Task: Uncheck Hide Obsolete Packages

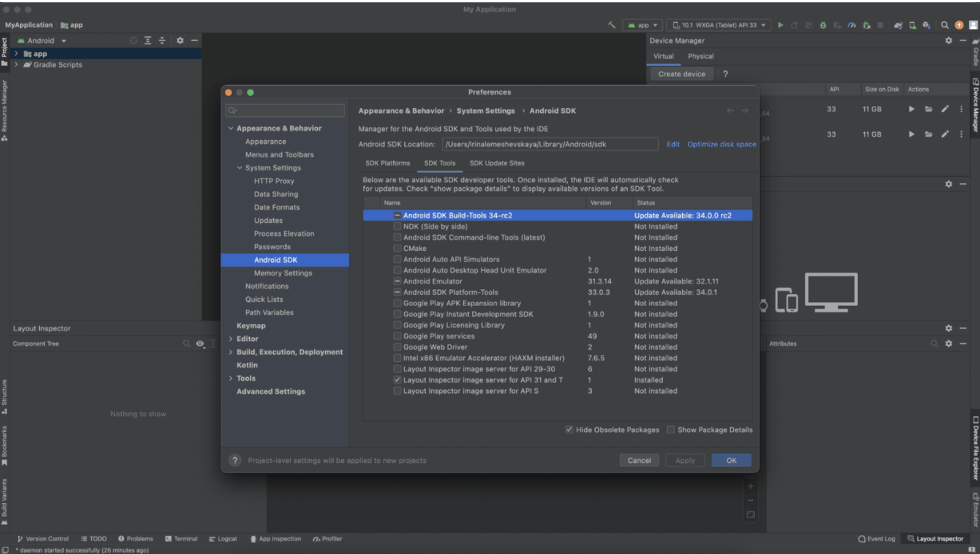Action: point(569,430)
